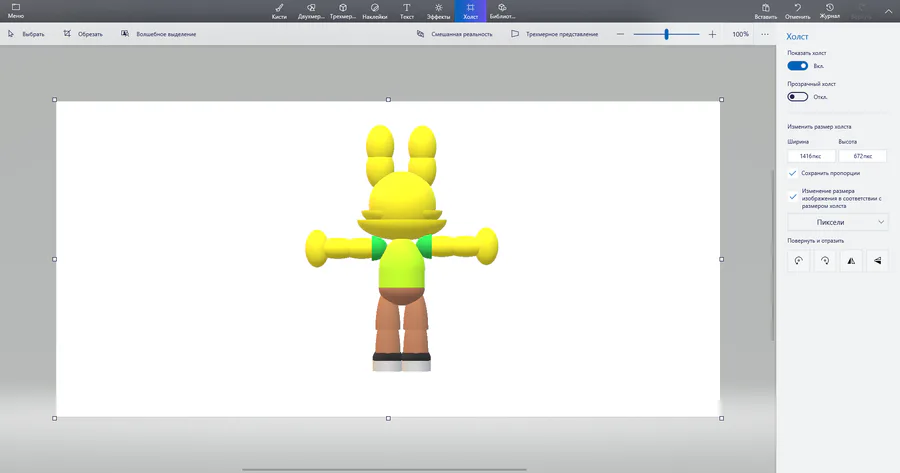Click the bottom-middle canvas resize handle
This screenshot has height=473, width=900.
pos(389,418)
